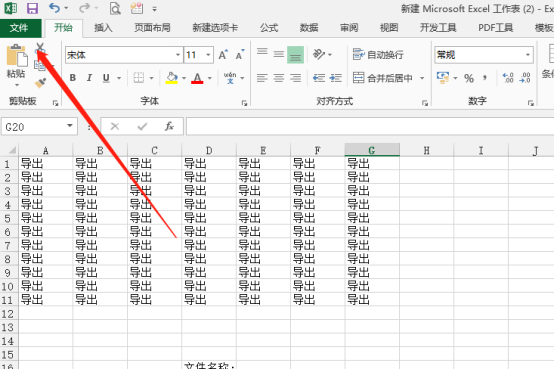Screen dimensions: 554x369
Task: Open borders dropdown arrow
Action: click(152, 78)
